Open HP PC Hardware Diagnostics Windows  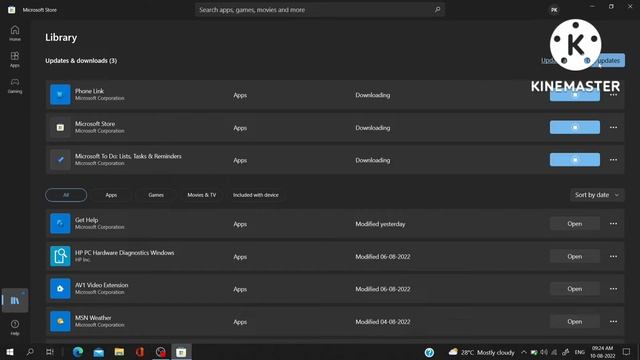(575, 256)
